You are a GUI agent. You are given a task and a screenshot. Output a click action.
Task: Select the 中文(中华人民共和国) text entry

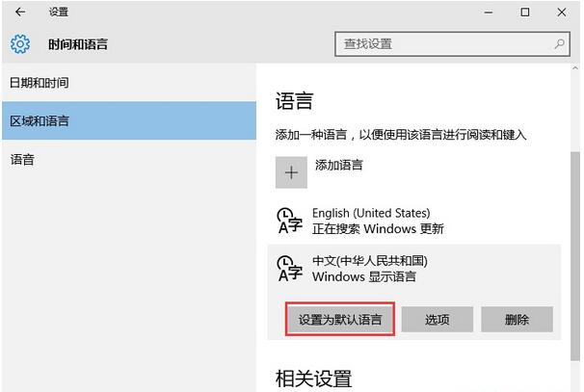[369, 261]
